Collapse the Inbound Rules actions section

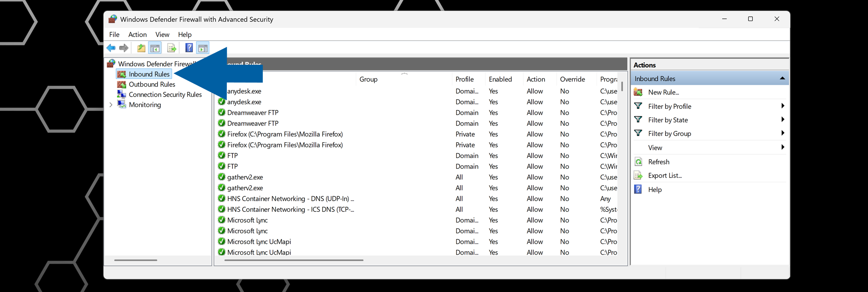coord(782,78)
